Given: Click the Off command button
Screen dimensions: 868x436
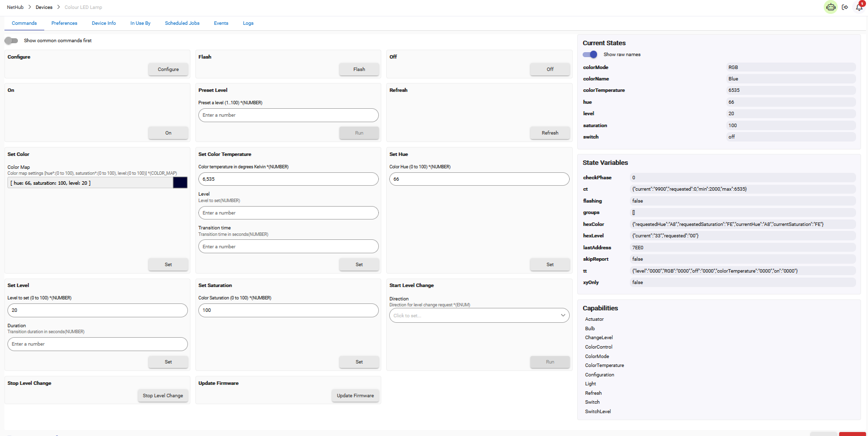Looking at the screenshot, I should [550, 70].
